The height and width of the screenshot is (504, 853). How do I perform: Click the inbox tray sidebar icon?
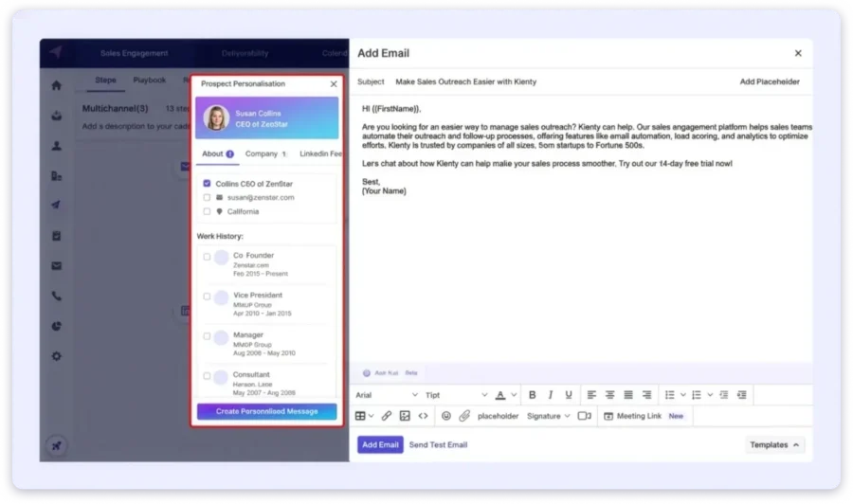(x=56, y=116)
